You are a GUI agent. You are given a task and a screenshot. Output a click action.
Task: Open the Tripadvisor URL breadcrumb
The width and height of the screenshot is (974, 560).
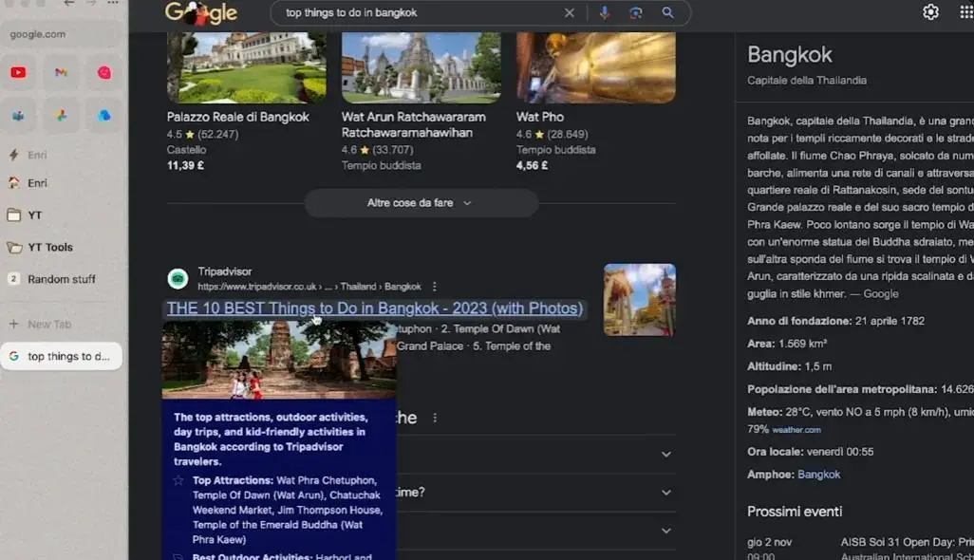(309, 287)
